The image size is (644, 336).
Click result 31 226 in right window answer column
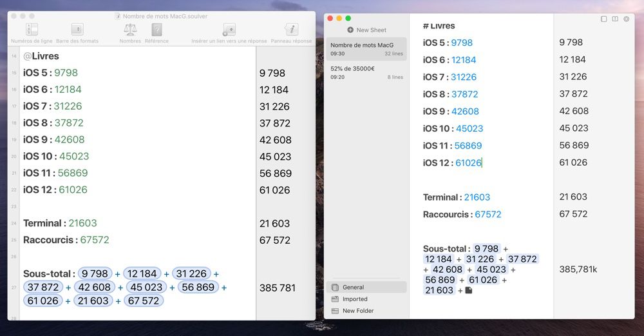pos(573,77)
